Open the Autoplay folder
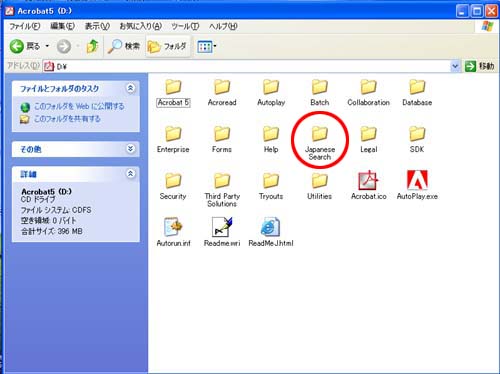The image size is (500, 374). pos(271,93)
